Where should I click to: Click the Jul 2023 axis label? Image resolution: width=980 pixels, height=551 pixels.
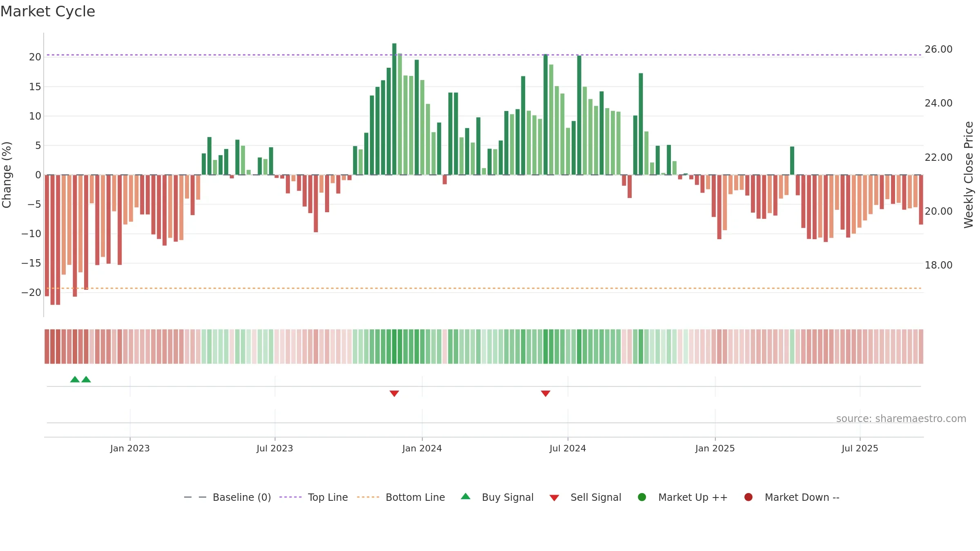click(275, 448)
